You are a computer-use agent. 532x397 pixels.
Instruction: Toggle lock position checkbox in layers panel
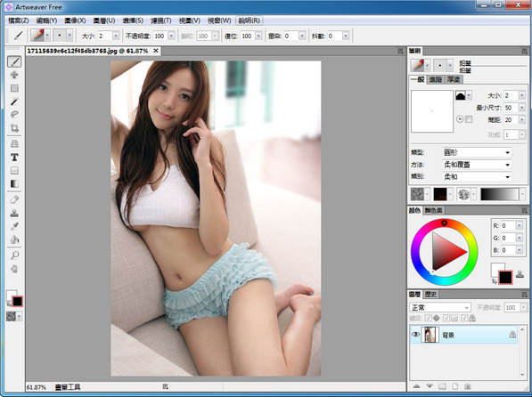coord(429,318)
